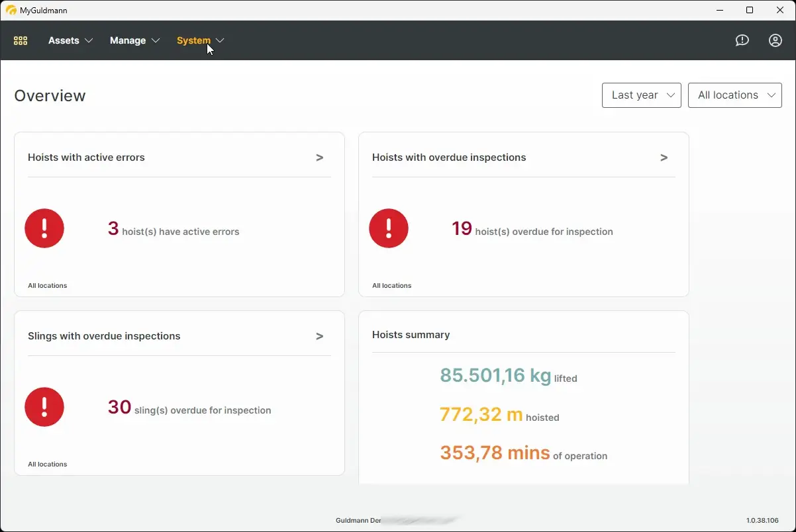Select the Hoists summary card title
The image size is (796, 532).
pos(411,335)
